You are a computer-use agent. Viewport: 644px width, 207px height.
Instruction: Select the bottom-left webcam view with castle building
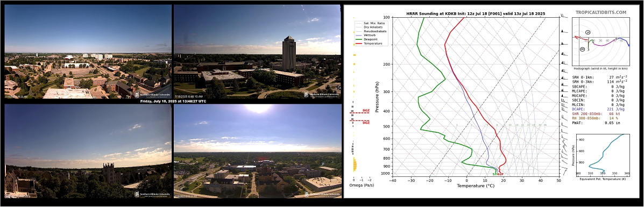[88, 151]
